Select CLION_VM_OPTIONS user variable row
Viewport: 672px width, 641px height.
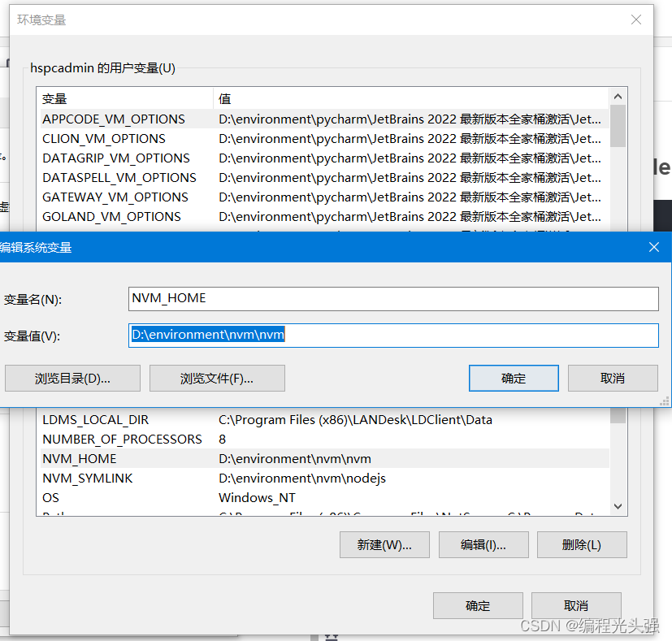click(324, 139)
